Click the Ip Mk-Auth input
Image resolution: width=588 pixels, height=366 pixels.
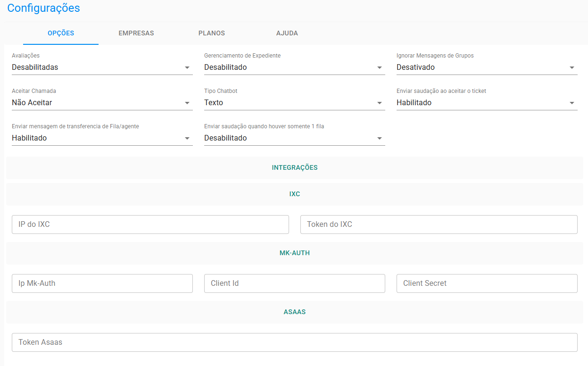102,283
